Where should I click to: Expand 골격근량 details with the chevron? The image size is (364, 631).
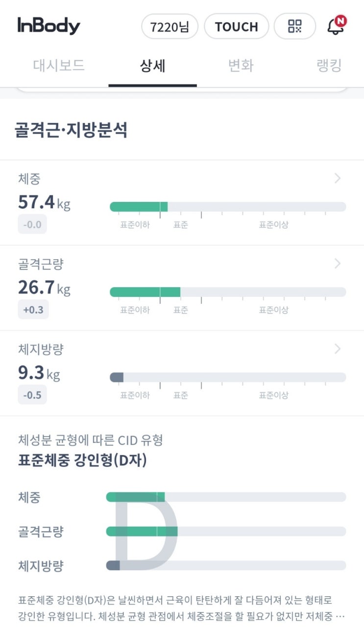[337, 264]
